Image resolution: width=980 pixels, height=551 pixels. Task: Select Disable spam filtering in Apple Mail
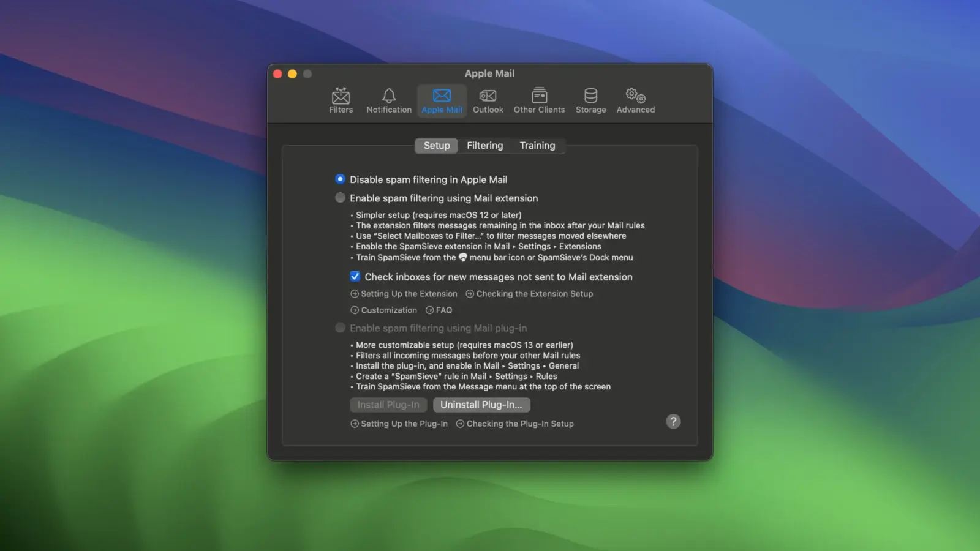point(341,179)
